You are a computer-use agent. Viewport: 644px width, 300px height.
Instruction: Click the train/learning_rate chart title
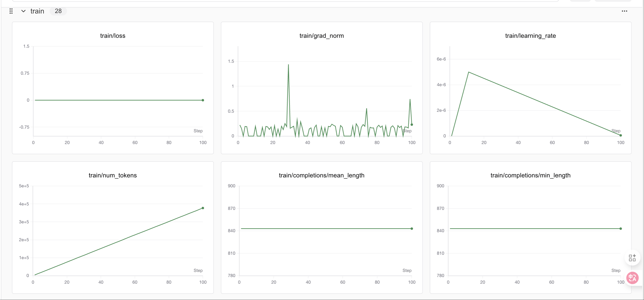coord(530,36)
